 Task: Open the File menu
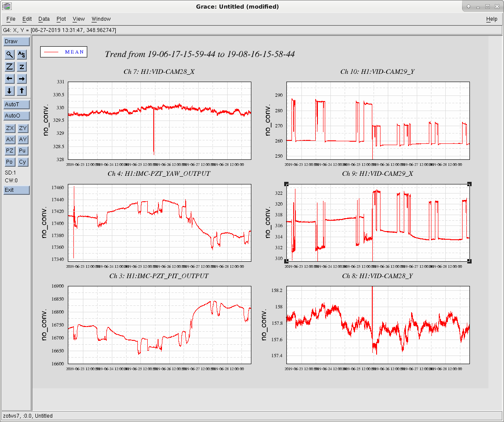pyautogui.click(x=11, y=19)
